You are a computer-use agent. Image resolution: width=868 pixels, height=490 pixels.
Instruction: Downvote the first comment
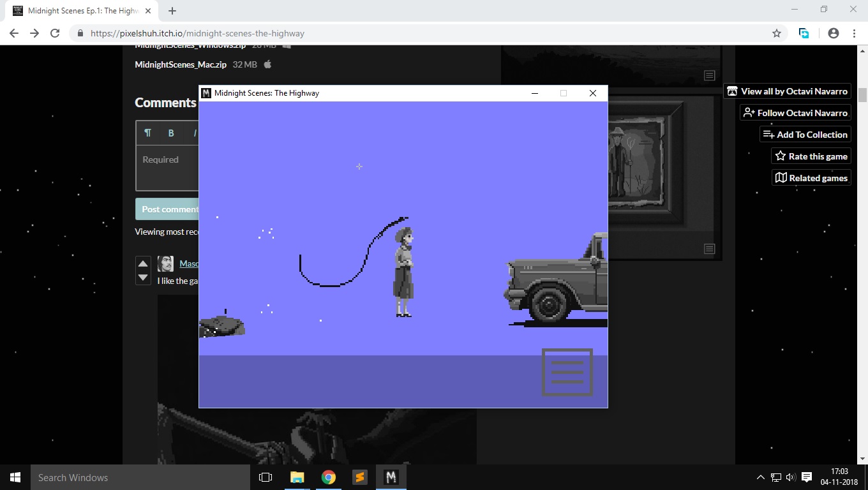tap(143, 278)
